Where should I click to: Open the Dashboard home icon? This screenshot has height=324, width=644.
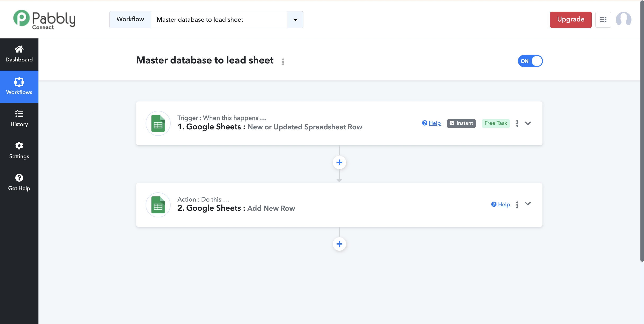[x=19, y=49]
